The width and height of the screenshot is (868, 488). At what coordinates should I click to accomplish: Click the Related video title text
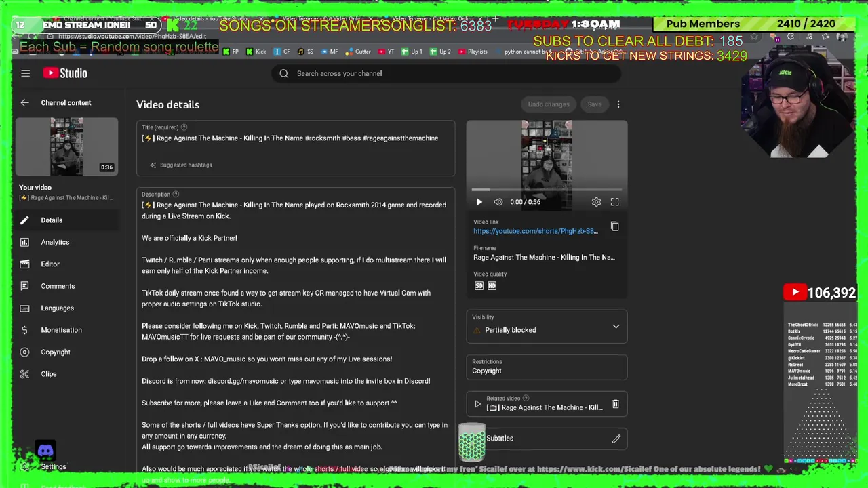point(545,408)
